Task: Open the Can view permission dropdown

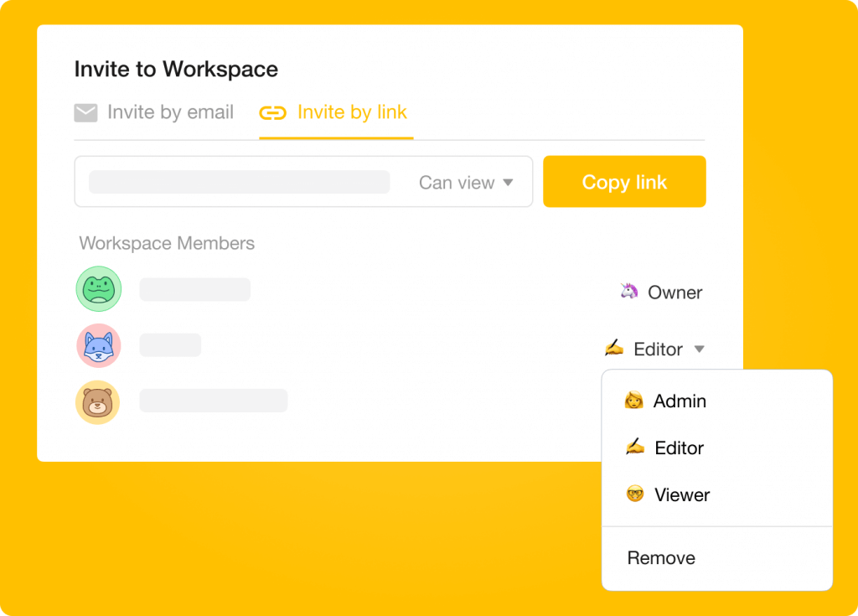Action: 466,182
